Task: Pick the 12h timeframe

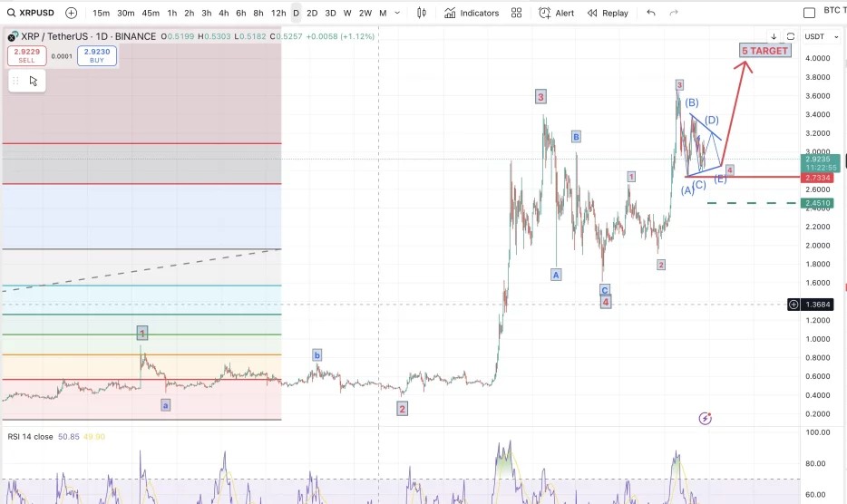Action: click(x=278, y=13)
